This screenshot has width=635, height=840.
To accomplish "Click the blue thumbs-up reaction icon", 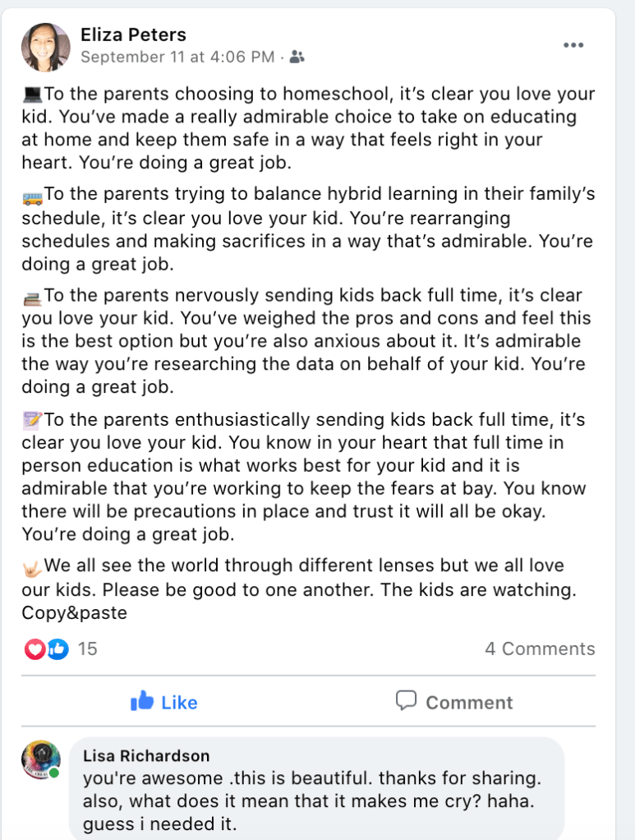I will coord(57,649).
